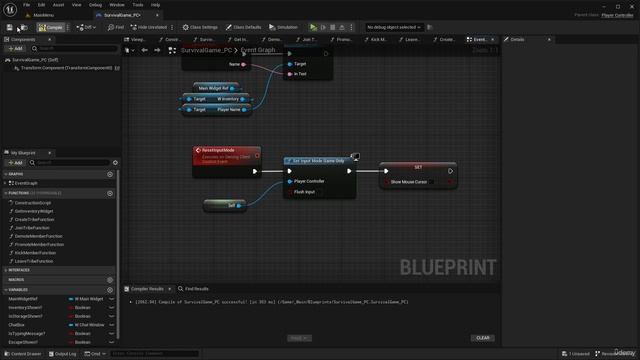Open the Diff dropdown
The width and height of the screenshot is (640, 360).
point(86,27)
